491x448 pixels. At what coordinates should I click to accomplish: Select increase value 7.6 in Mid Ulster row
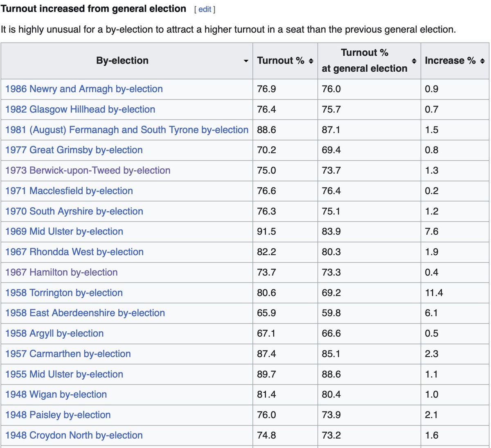pos(432,231)
